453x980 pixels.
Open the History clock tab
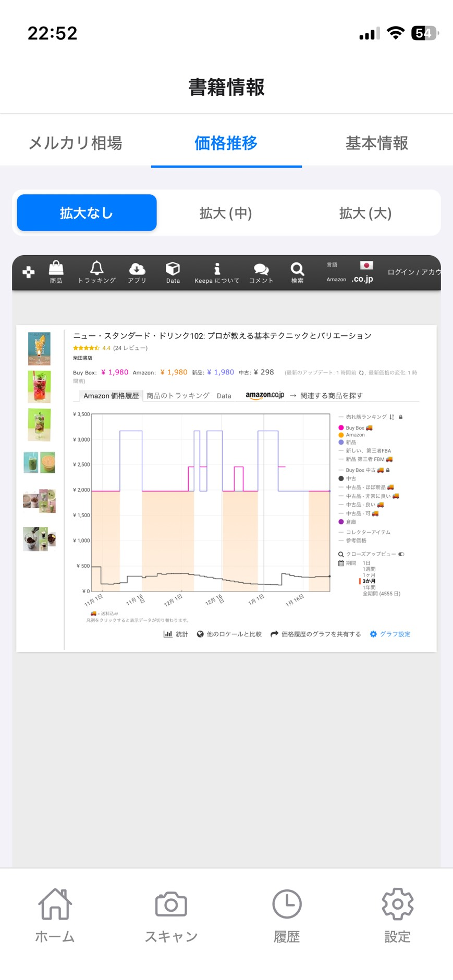tap(287, 915)
